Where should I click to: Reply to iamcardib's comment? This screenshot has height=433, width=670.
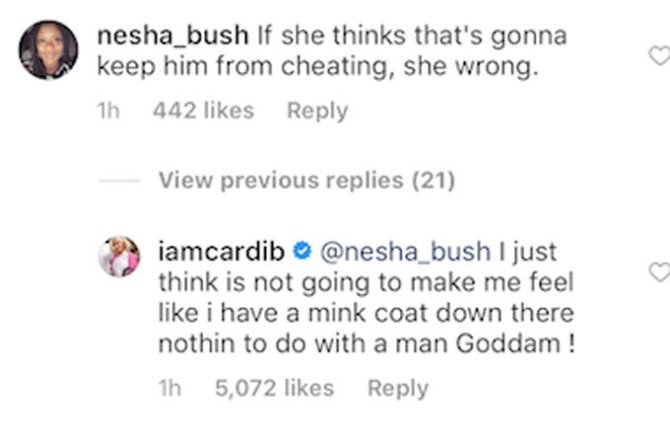pyautogui.click(x=397, y=389)
